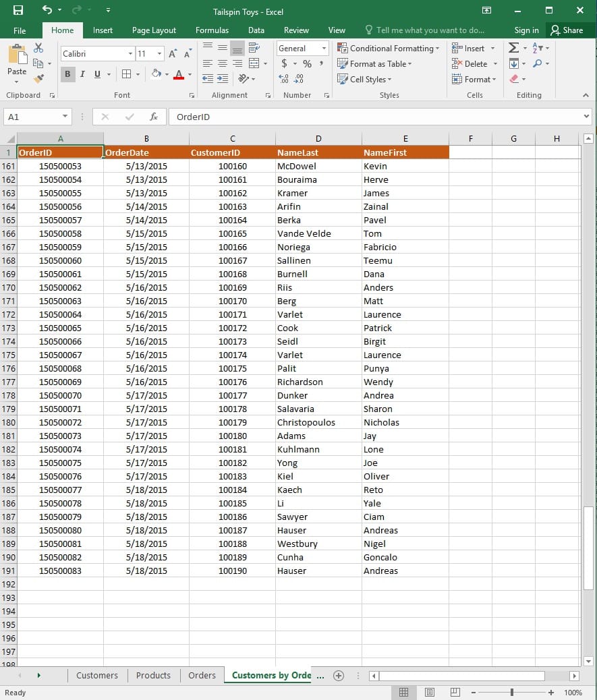Select the Format Painter brush icon
The image size is (597, 700).
pyautogui.click(x=38, y=79)
